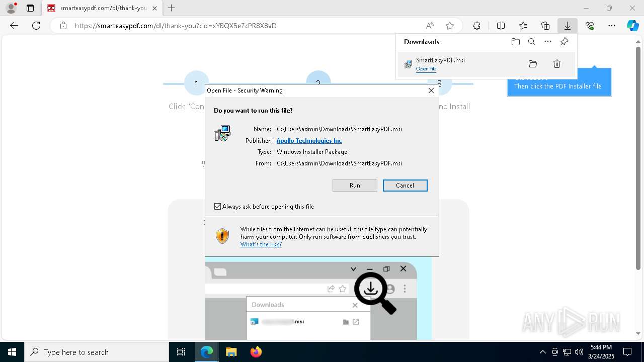Close the Open File Security Warning dialog
Screen dimensions: 644x362
click(431, 90)
